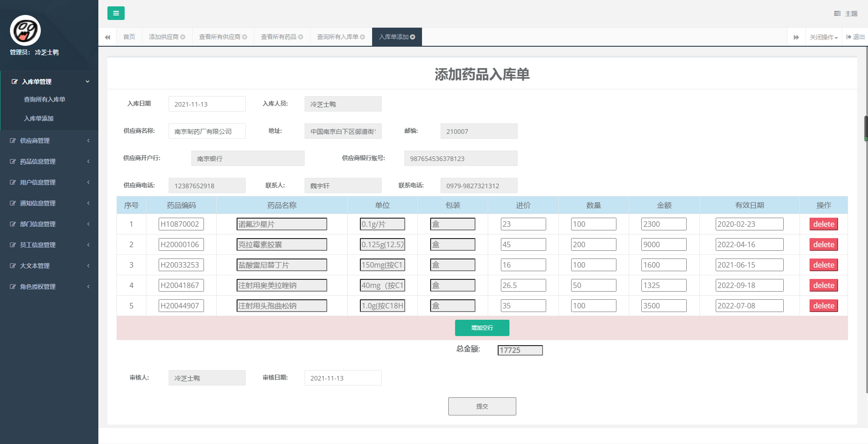
Task: Expand the 供应商管理 menu
Action: [x=49, y=141]
